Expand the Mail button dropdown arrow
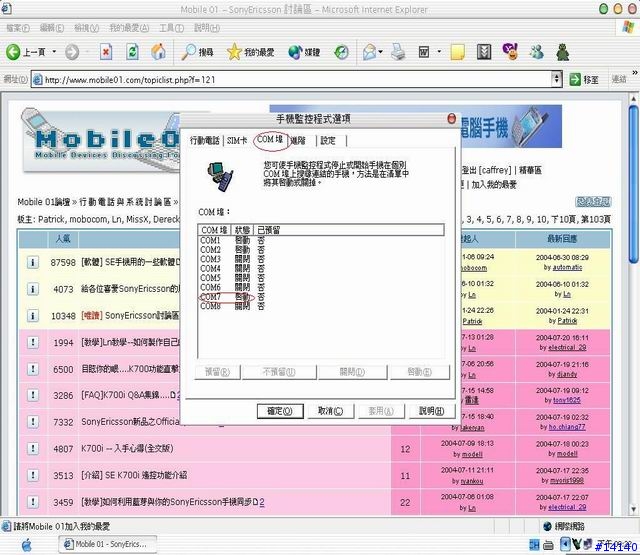Screen dimensions: 640x555 coord(380,52)
